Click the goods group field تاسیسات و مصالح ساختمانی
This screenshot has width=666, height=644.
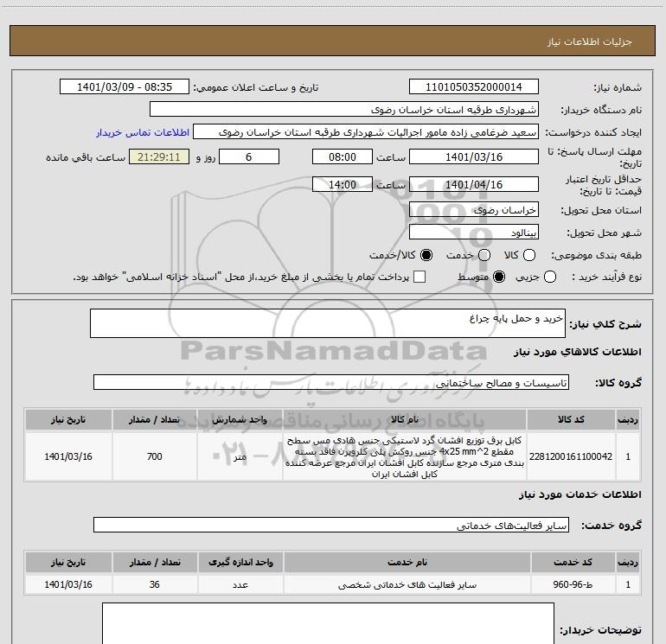coord(331,382)
